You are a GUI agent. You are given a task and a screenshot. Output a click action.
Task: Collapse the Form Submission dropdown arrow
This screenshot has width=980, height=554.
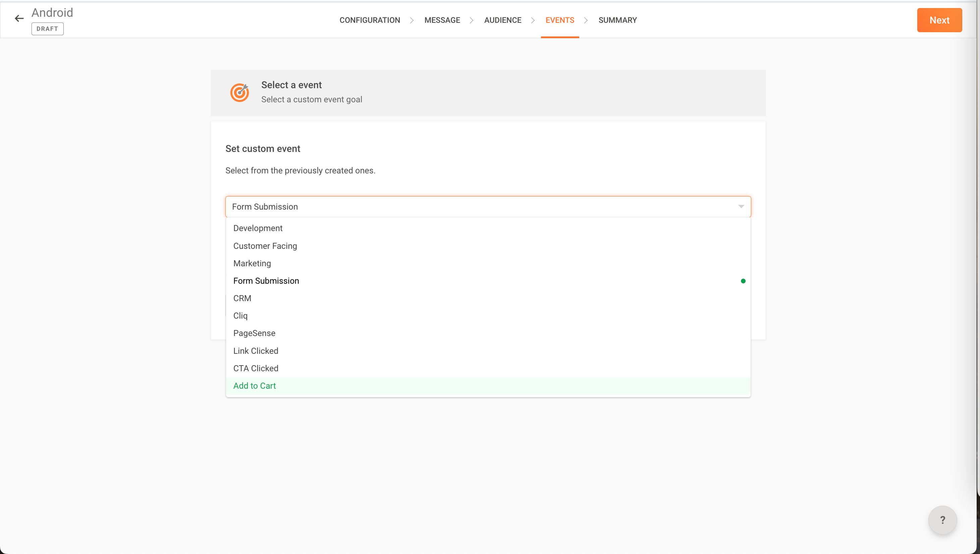pos(741,207)
